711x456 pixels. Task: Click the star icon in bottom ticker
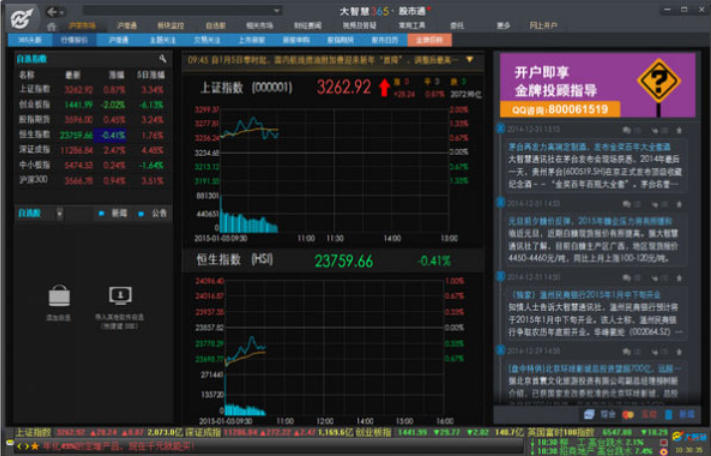pos(35,446)
